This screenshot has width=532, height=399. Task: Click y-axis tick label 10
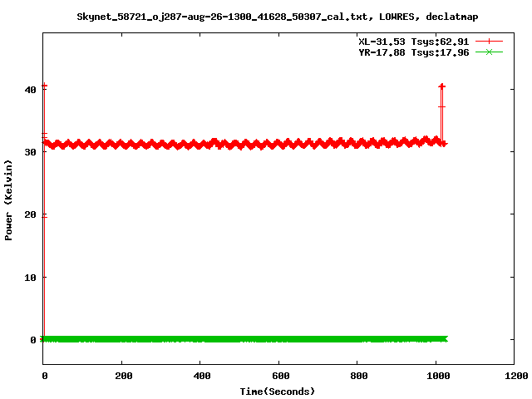pos(30,277)
